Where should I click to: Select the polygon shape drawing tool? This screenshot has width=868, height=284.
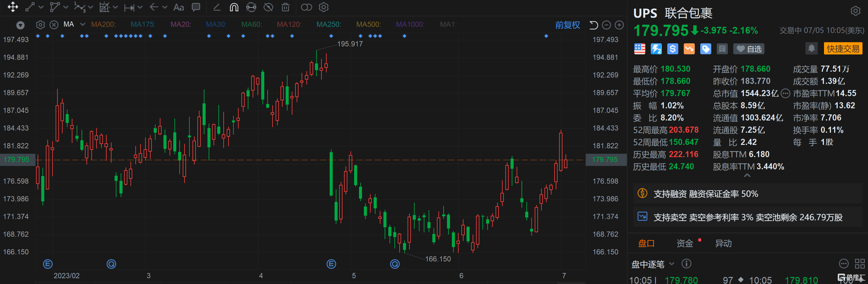pyautogui.click(x=55, y=7)
